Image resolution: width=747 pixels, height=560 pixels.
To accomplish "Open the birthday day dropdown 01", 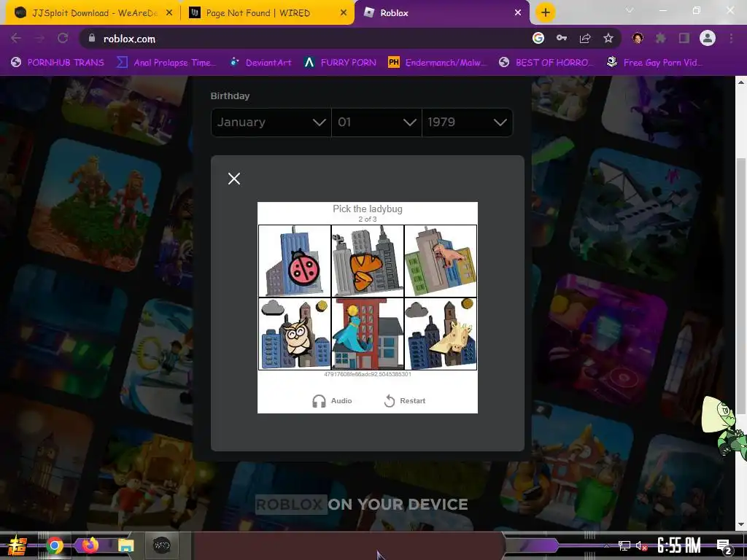I will click(x=376, y=122).
